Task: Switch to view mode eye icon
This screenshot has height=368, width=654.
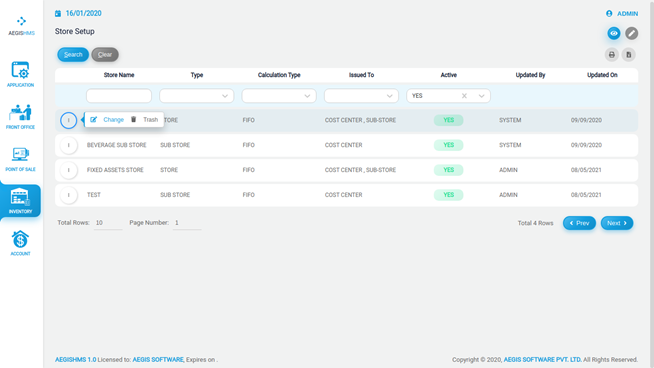Action: click(614, 33)
